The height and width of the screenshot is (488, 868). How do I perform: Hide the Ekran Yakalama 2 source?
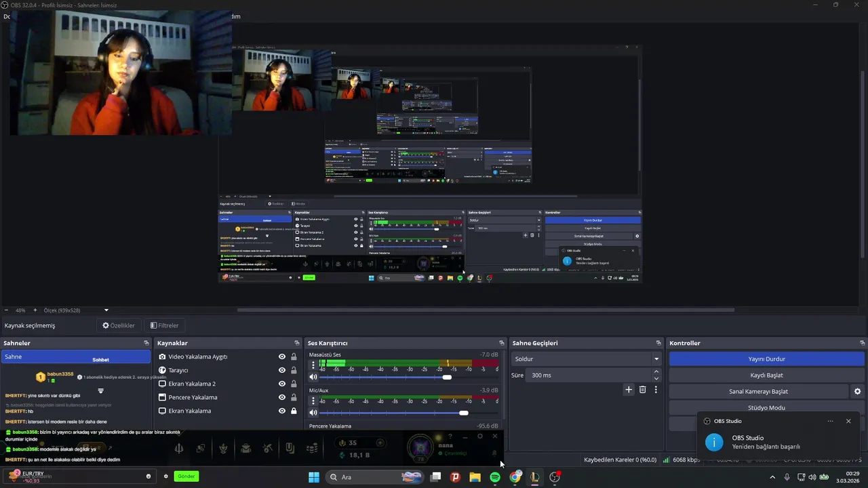(282, 384)
